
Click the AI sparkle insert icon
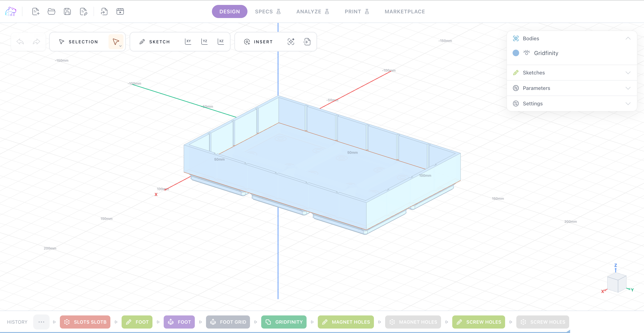[291, 41]
